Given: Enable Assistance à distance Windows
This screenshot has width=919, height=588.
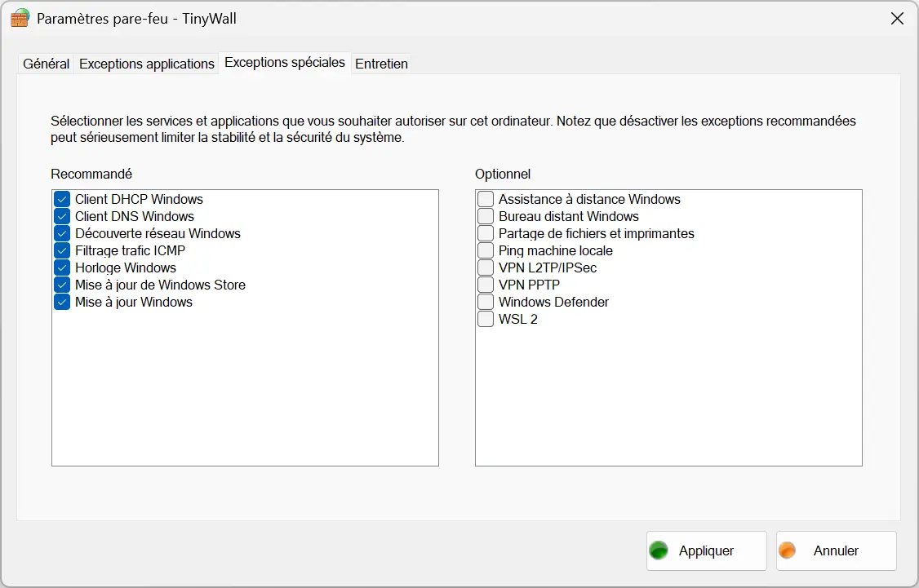Looking at the screenshot, I should point(486,199).
